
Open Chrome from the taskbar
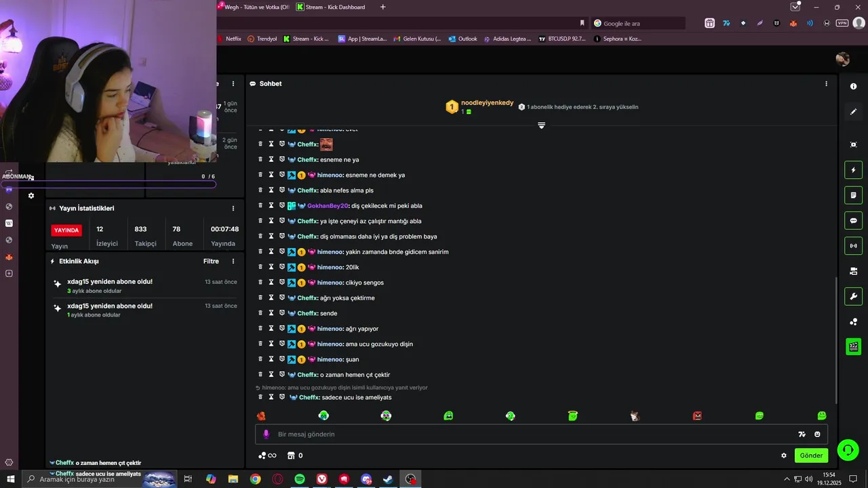[255, 479]
